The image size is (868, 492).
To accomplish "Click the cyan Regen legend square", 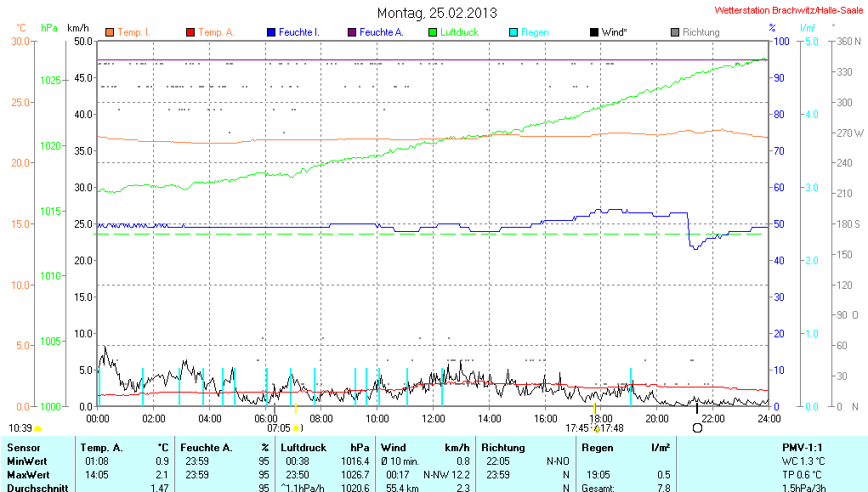I will coord(513,33).
